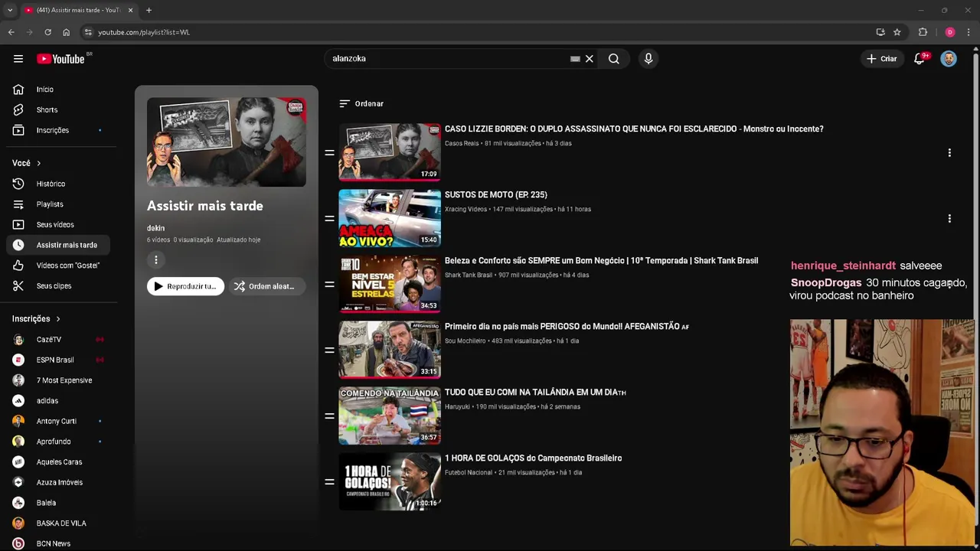Open ESPN Brasil channel subscription
The height and width of the screenshot is (551, 980).
click(x=60, y=360)
